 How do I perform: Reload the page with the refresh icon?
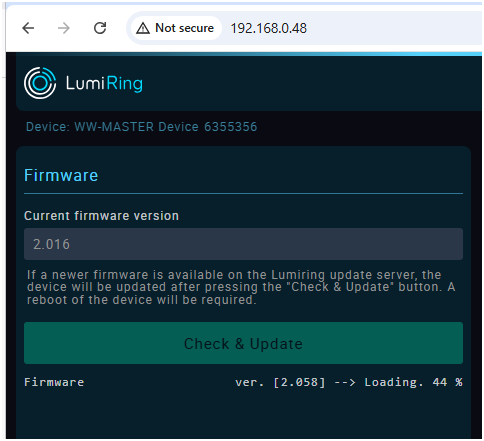click(100, 28)
